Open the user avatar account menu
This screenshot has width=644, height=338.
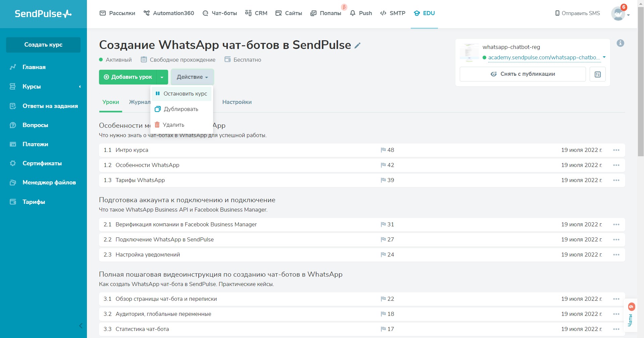[x=620, y=14]
